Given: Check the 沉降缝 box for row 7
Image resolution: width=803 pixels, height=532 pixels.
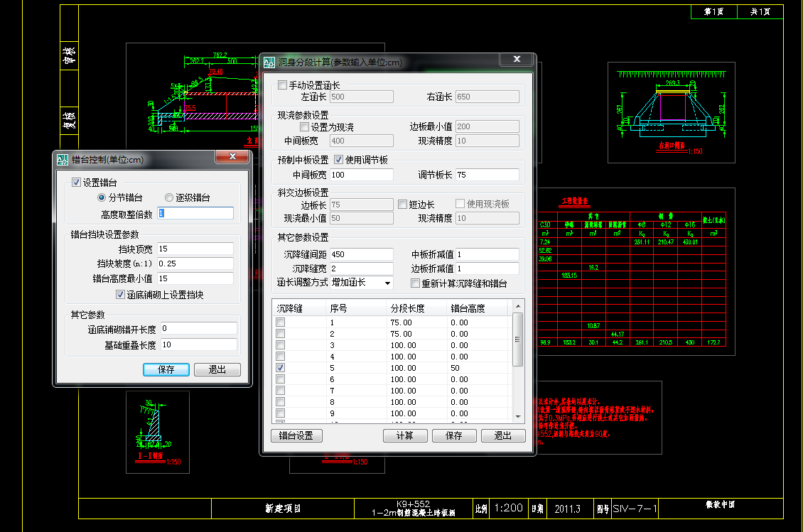Looking at the screenshot, I should [x=280, y=391].
